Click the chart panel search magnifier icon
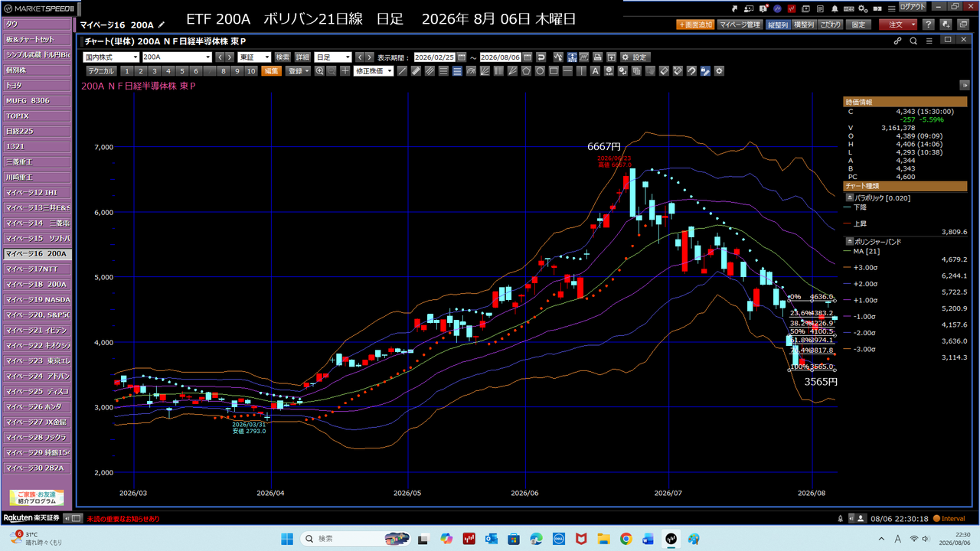The image size is (980, 551). click(913, 41)
